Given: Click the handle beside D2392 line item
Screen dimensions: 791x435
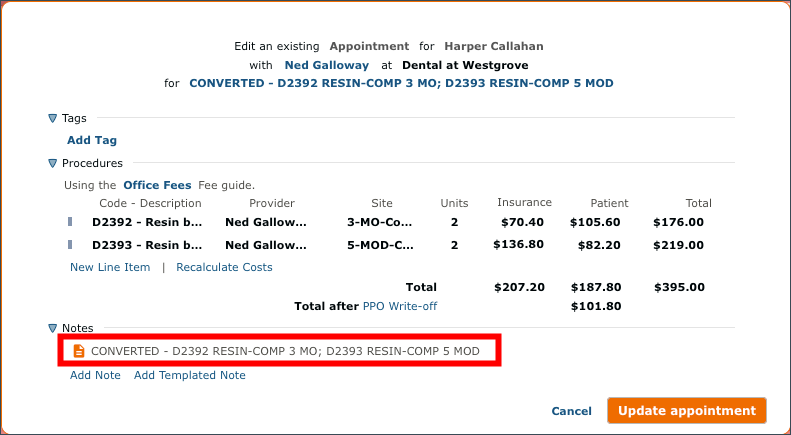Looking at the screenshot, I should (70, 222).
